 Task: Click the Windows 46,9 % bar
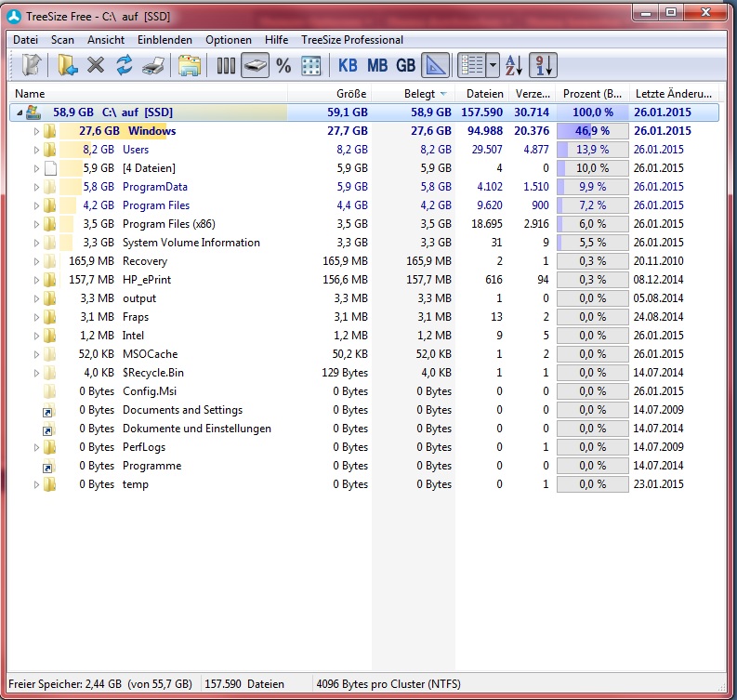click(592, 131)
